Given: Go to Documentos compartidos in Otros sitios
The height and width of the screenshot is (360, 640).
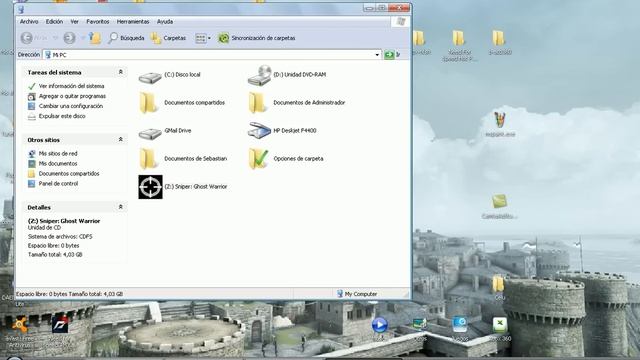Looking at the screenshot, I should (69, 173).
